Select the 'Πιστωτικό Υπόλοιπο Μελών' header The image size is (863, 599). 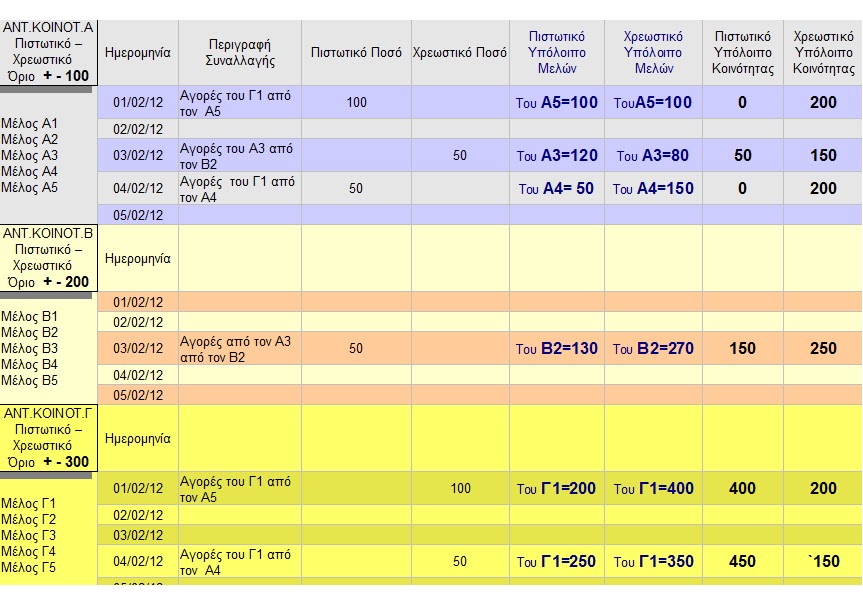coord(556,53)
